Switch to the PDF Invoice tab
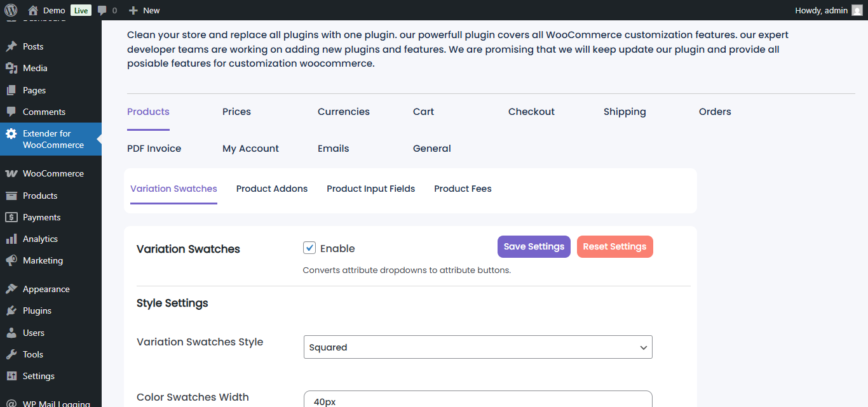The width and height of the screenshot is (868, 407). 154,149
